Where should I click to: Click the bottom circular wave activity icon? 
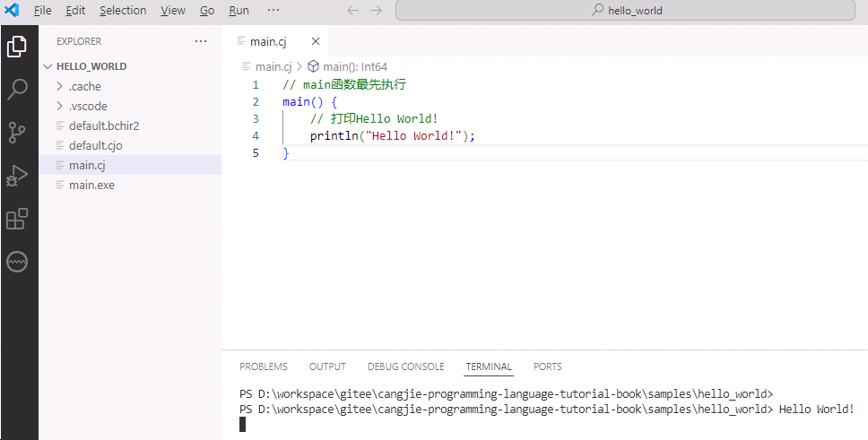click(x=17, y=262)
